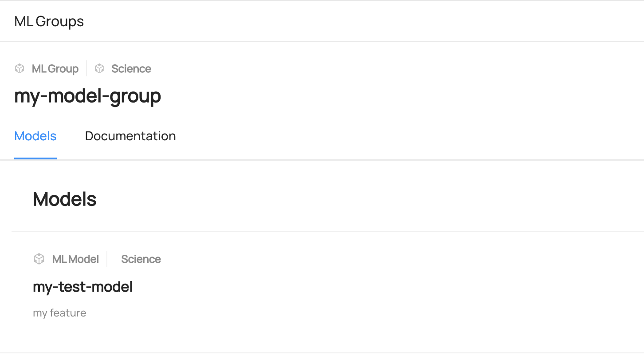Click the blue underline beneath Models tab
This screenshot has height=364, width=644.
tap(35, 158)
